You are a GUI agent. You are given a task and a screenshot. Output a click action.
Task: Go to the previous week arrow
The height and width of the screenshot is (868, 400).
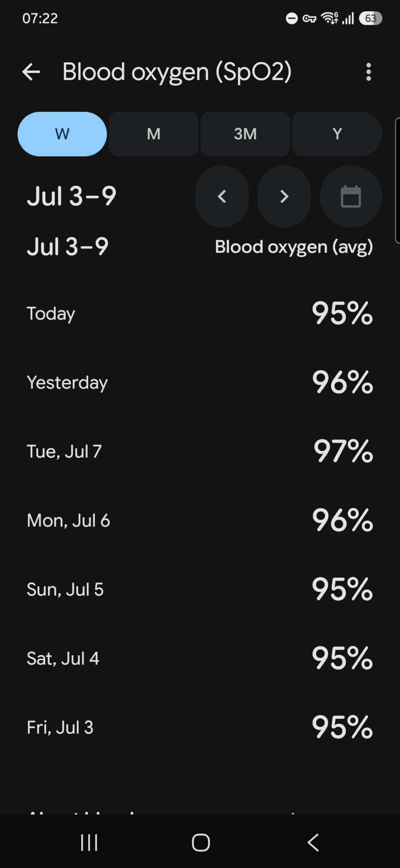click(222, 196)
